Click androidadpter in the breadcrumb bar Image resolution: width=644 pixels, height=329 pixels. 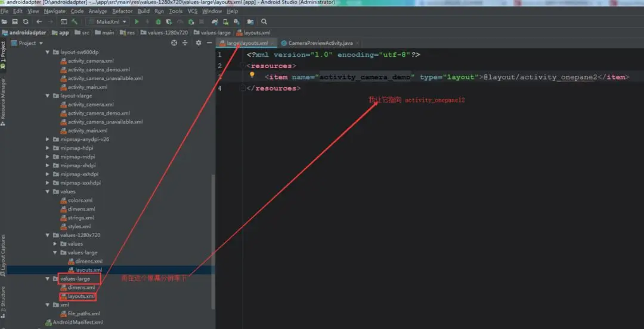pos(24,32)
